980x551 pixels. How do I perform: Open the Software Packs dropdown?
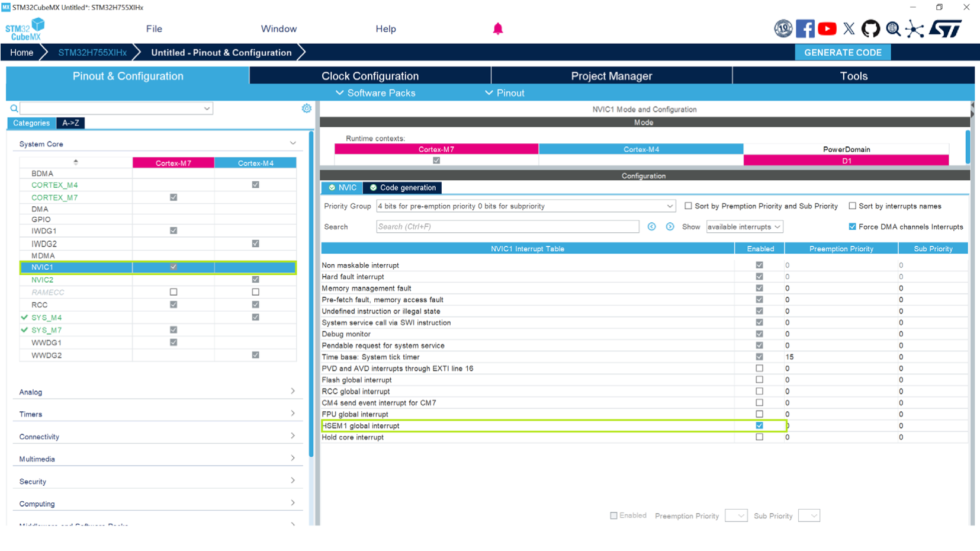[375, 93]
